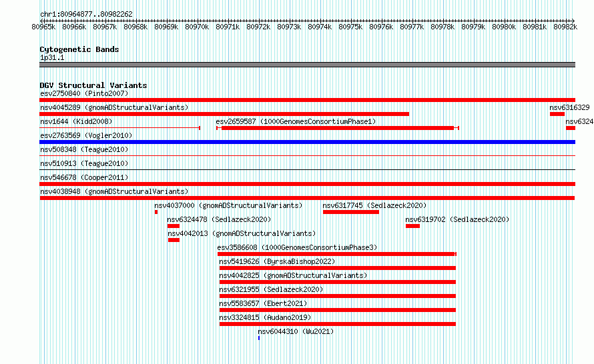Select the red nsv6321955 variant bar
Screen dimensions: 594x364
tap(338, 296)
